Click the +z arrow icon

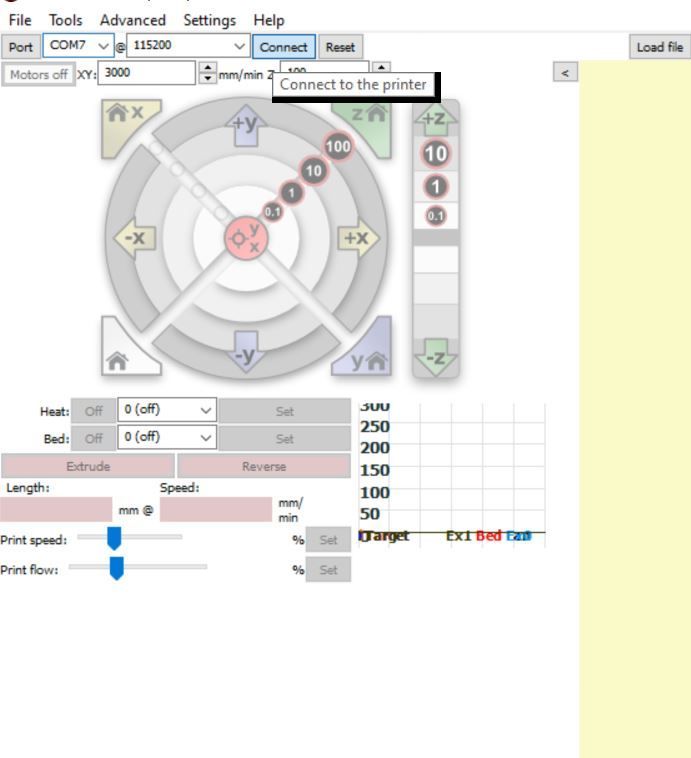tap(435, 119)
